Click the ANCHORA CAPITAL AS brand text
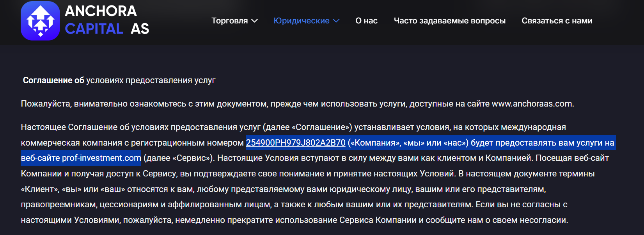 (107, 20)
